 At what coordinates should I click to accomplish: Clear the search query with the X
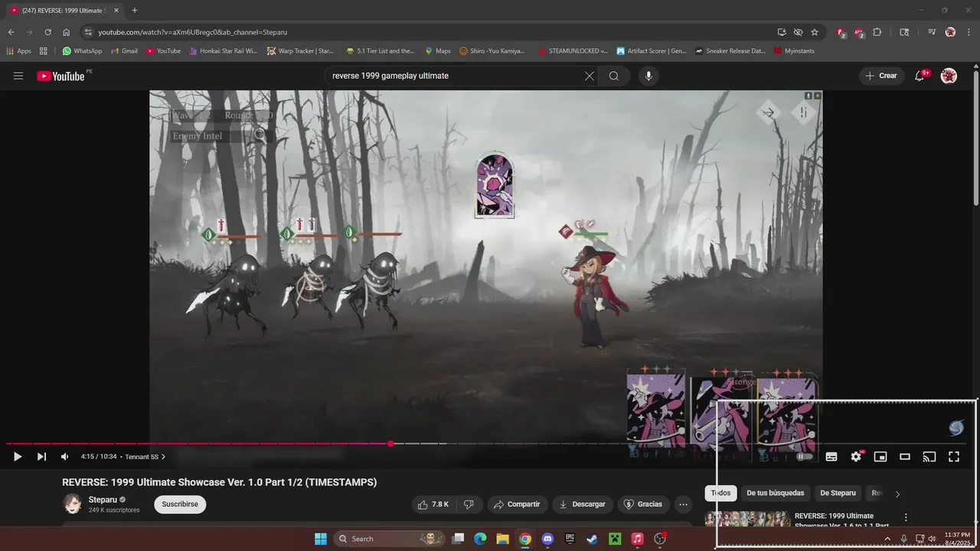[590, 76]
